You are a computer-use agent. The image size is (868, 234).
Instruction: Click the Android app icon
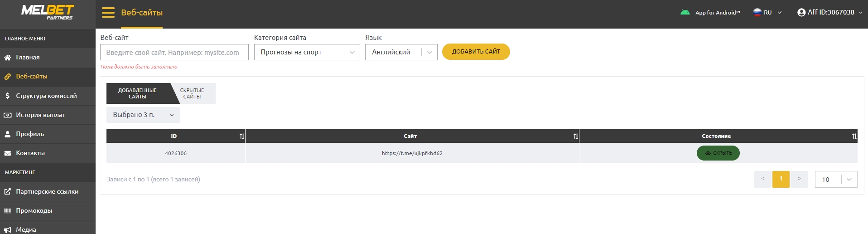pyautogui.click(x=685, y=12)
